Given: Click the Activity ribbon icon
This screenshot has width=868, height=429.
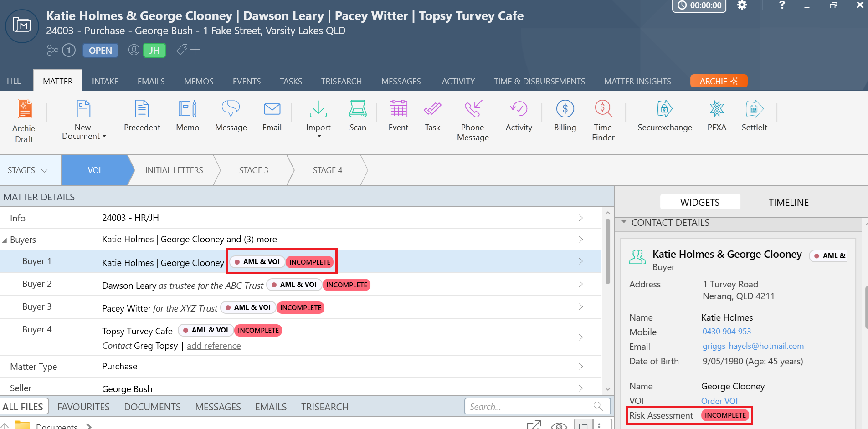Looking at the screenshot, I should pos(519,109).
